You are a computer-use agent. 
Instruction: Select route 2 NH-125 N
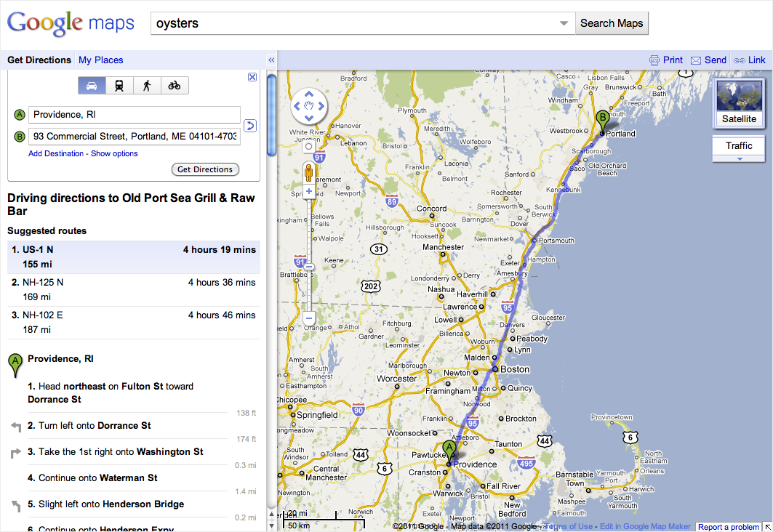click(x=134, y=290)
